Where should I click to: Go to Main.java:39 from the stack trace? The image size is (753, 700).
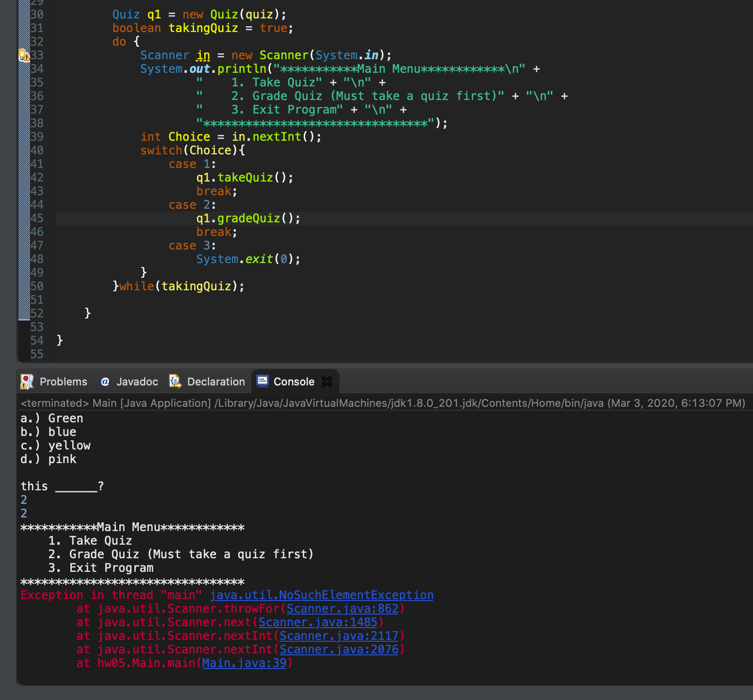(x=244, y=663)
